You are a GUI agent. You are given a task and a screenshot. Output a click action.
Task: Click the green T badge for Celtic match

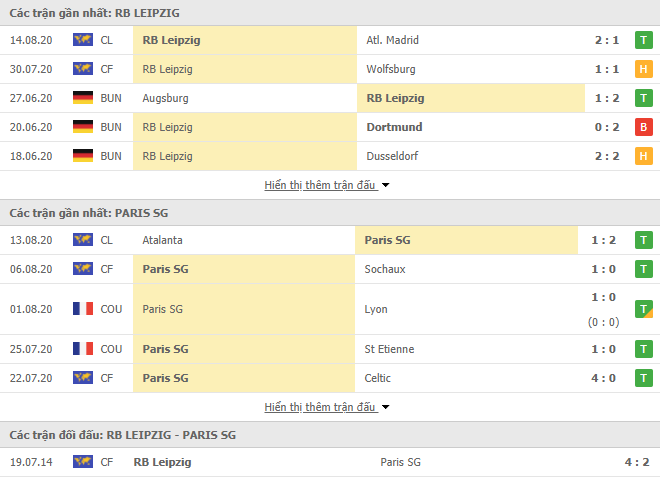coord(644,378)
